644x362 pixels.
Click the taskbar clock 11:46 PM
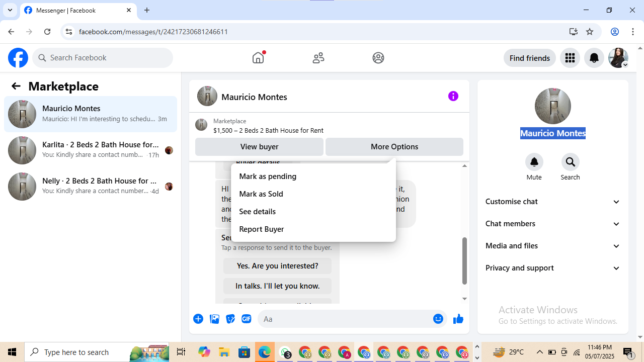(x=600, y=347)
